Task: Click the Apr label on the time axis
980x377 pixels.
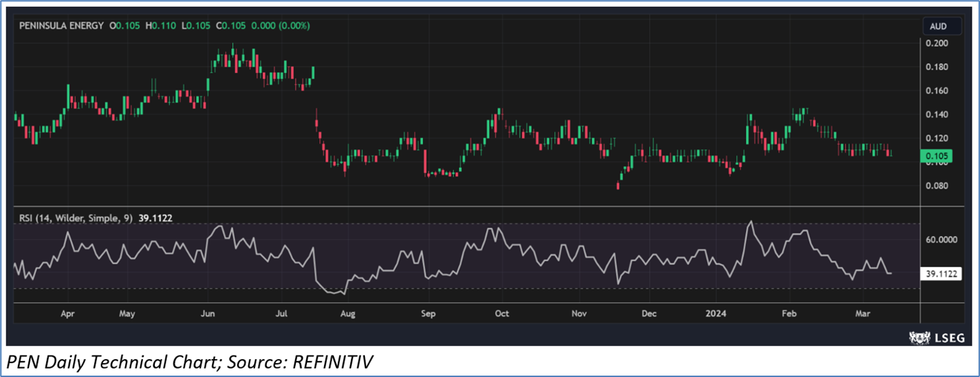Action: click(x=68, y=313)
